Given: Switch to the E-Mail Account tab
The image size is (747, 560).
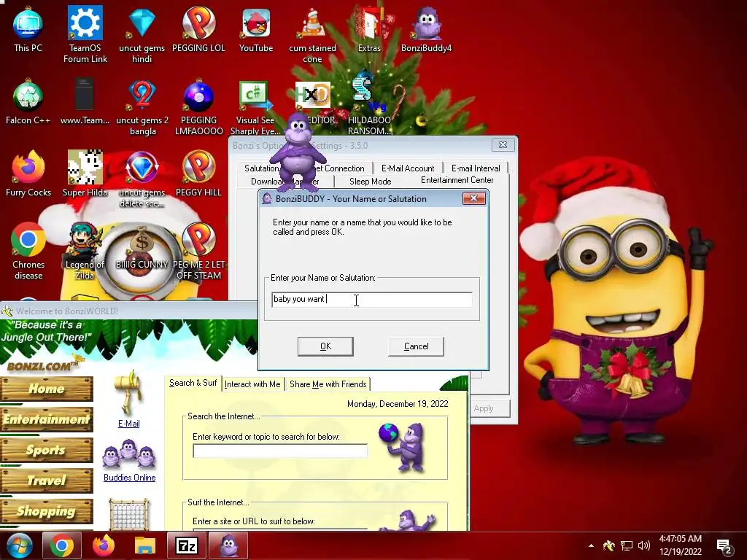Looking at the screenshot, I should (408, 168).
